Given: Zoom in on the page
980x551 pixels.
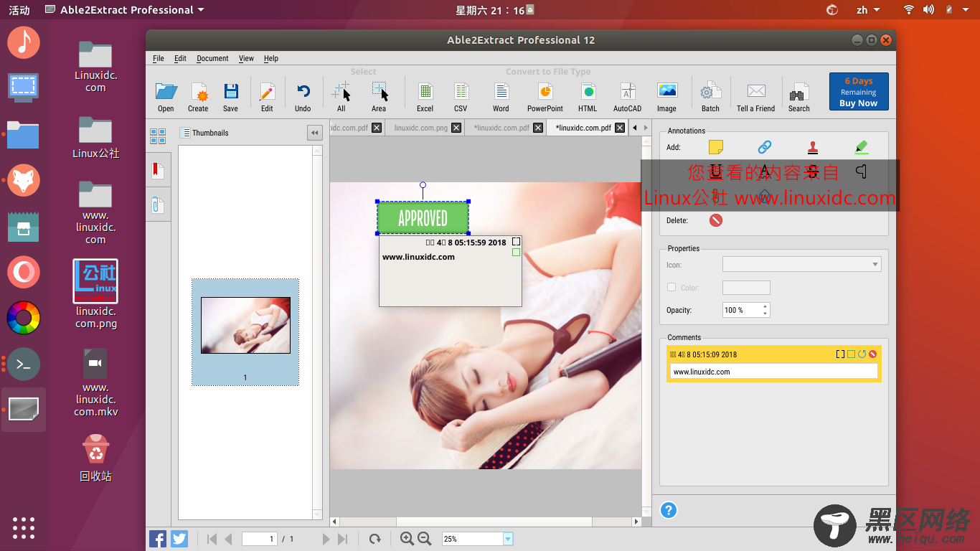Looking at the screenshot, I should pos(407,538).
